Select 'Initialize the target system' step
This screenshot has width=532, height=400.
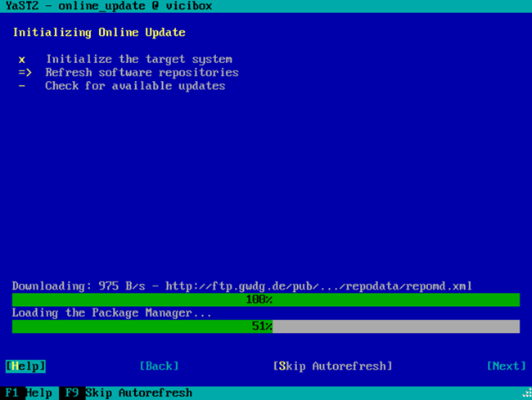pos(138,59)
